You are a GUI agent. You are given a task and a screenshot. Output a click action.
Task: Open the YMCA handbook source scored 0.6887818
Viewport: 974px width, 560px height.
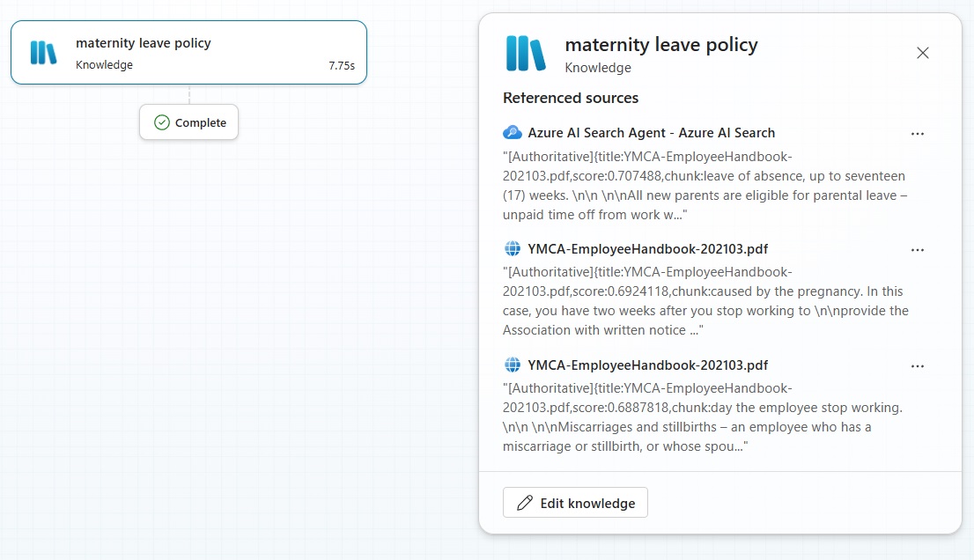(647, 365)
